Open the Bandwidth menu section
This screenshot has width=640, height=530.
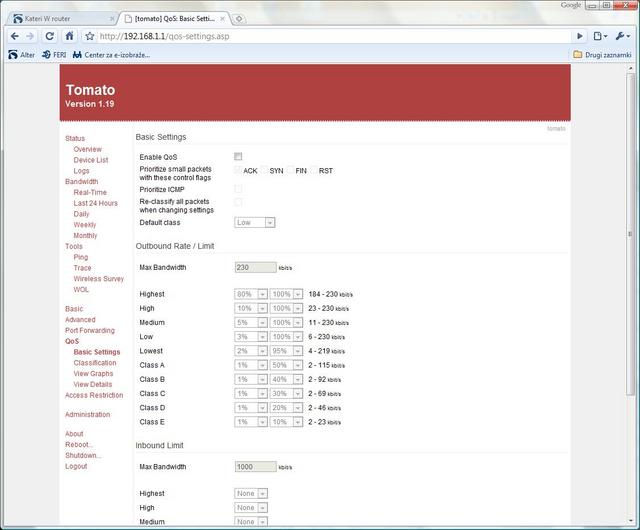[82, 182]
